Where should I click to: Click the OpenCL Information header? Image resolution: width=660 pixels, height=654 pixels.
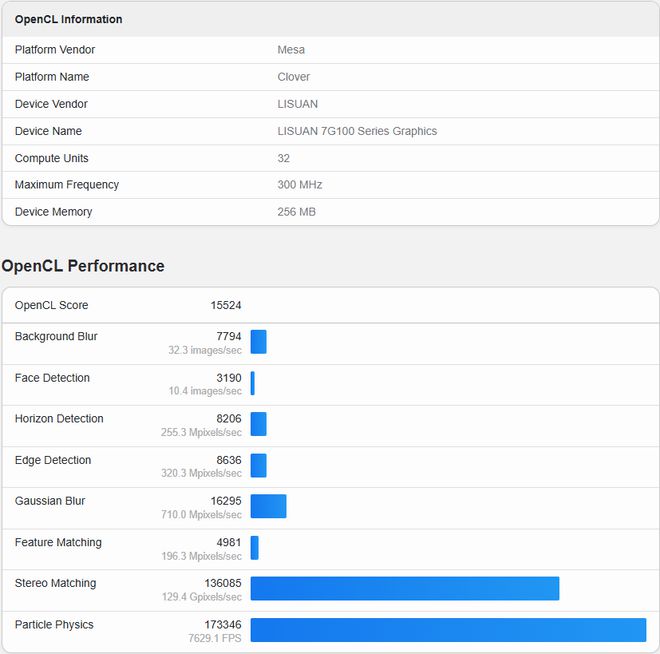[68, 19]
